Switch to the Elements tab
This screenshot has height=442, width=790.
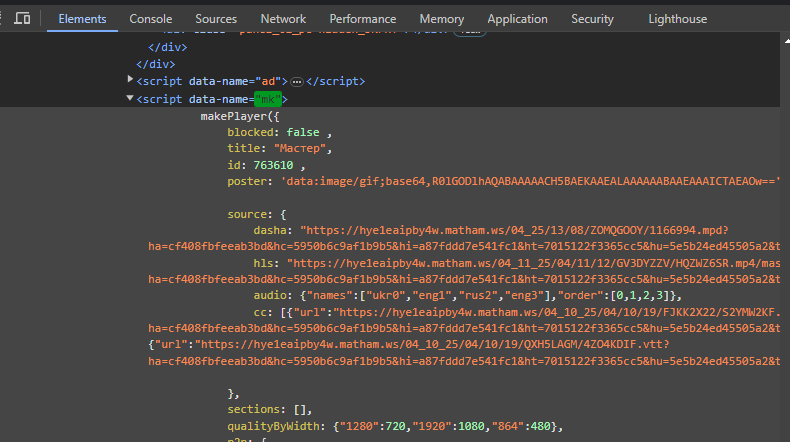click(82, 19)
